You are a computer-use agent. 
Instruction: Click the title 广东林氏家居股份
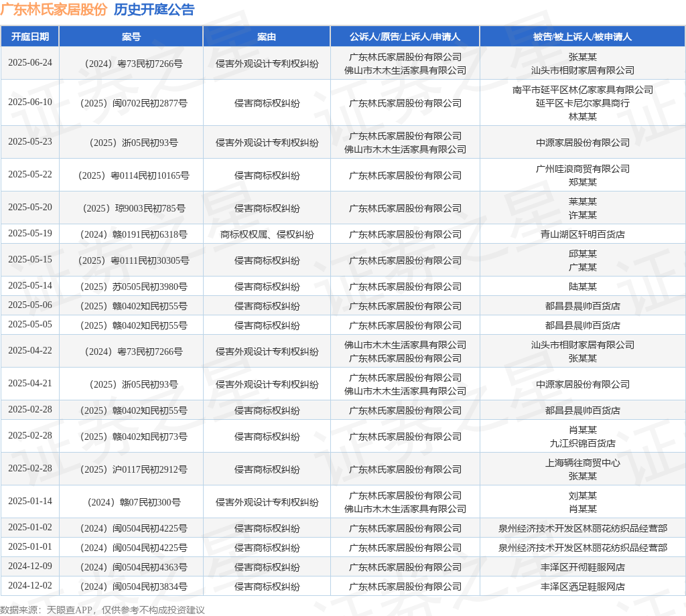point(54,9)
